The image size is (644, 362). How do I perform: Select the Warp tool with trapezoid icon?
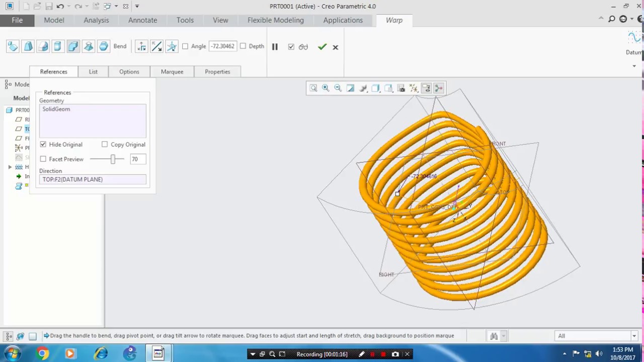pos(28,47)
